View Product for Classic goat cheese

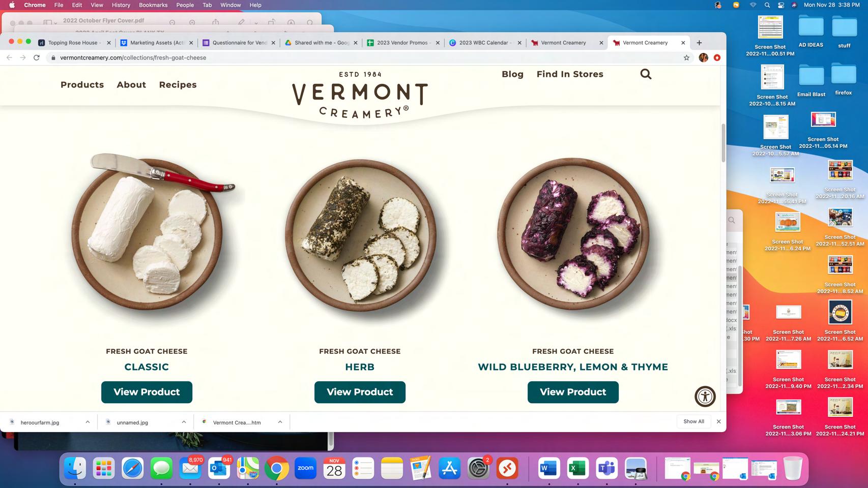pos(147,392)
